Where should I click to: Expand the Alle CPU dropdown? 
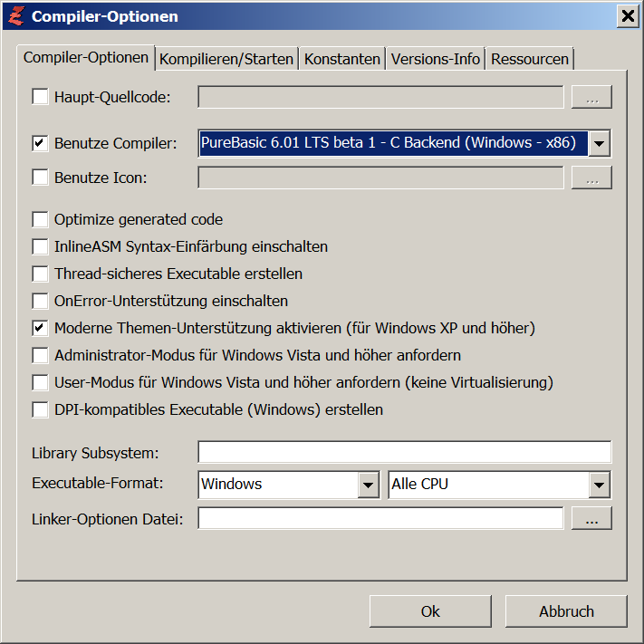[x=600, y=485]
